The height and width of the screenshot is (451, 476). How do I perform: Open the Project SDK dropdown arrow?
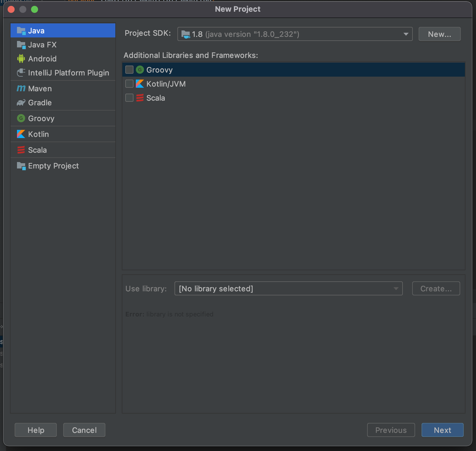point(406,34)
